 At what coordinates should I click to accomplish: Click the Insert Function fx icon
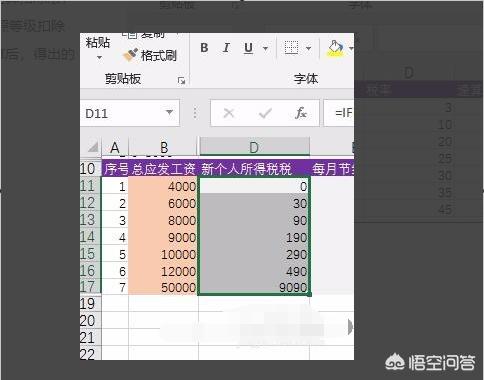pyautogui.click(x=301, y=113)
